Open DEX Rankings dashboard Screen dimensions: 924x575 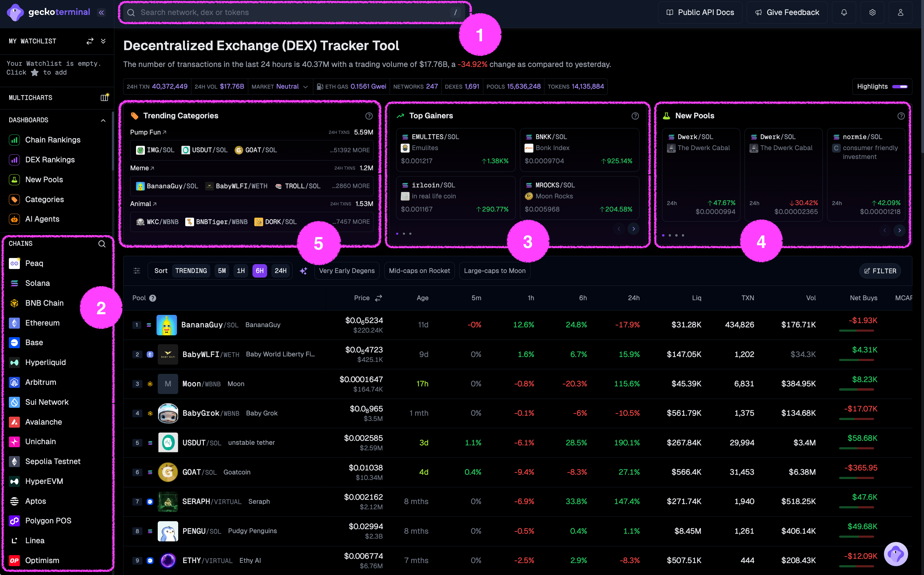42,160
